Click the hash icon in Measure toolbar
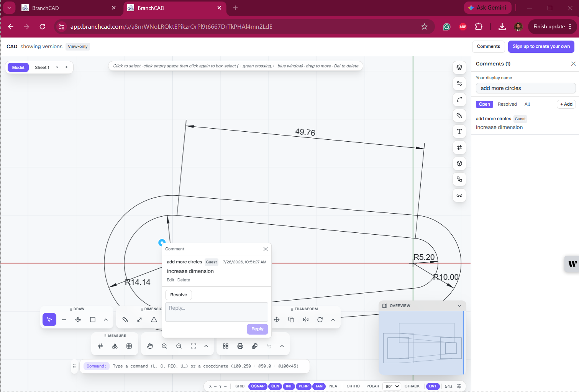This screenshot has width=579, height=392. pos(100,346)
